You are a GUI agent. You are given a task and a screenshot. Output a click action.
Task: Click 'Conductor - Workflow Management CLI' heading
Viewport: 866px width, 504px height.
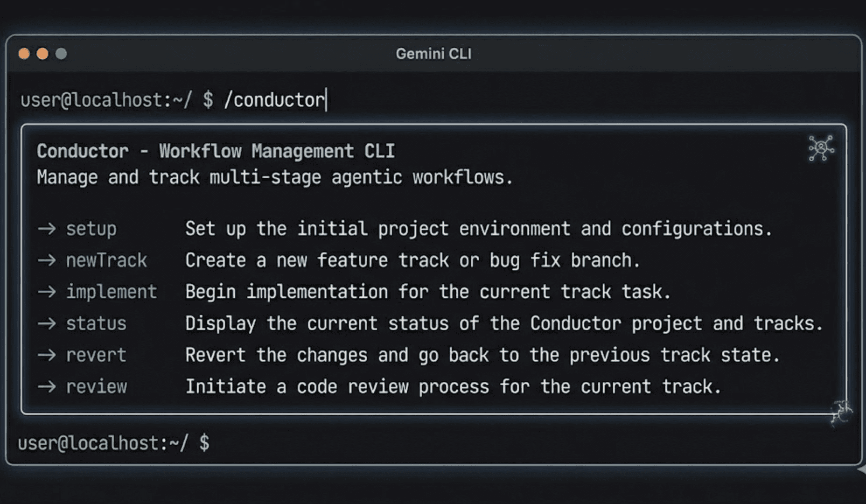tap(216, 152)
